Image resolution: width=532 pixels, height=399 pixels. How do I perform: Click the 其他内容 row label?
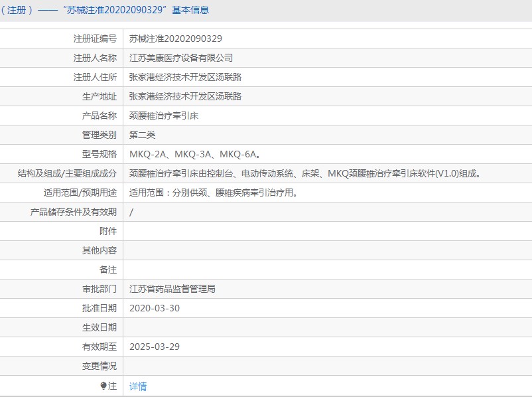point(100,250)
